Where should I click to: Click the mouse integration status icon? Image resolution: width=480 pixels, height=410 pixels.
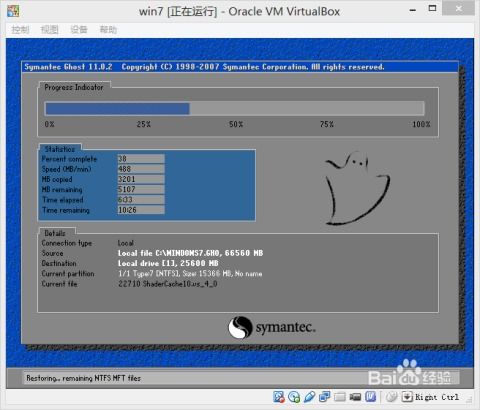pyautogui.click(x=392, y=397)
